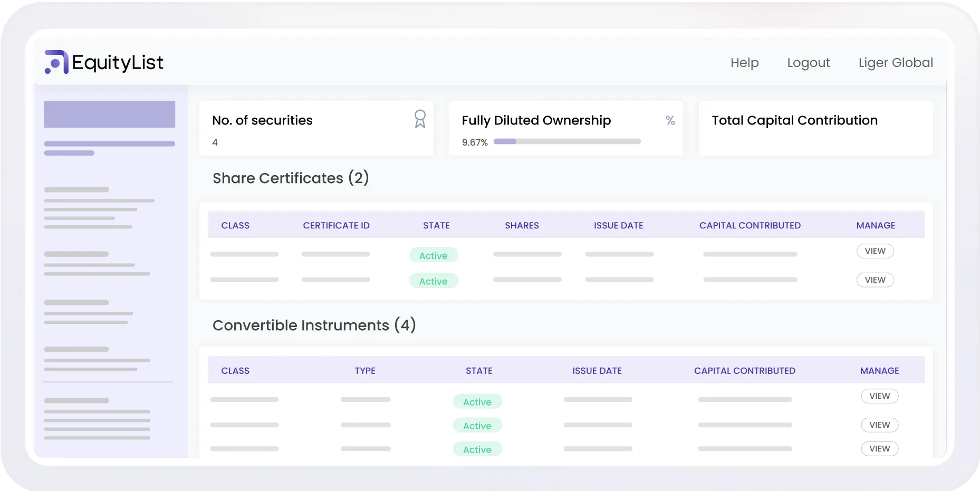Select the Total Capital Contribution card
This screenshot has width=980, height=491.
coord(815,128)
